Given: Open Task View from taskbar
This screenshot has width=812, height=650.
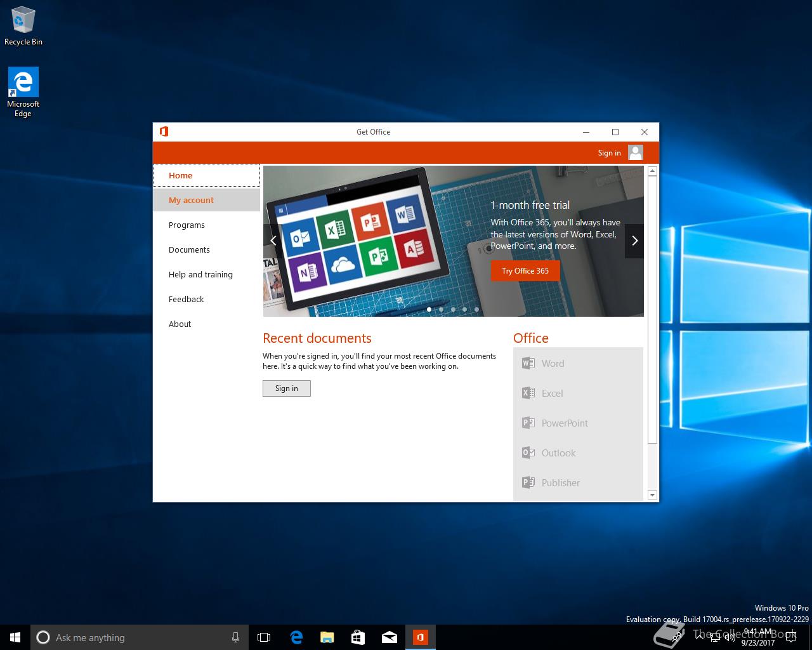Looking at the screenshot, I should tap(264, 637).
